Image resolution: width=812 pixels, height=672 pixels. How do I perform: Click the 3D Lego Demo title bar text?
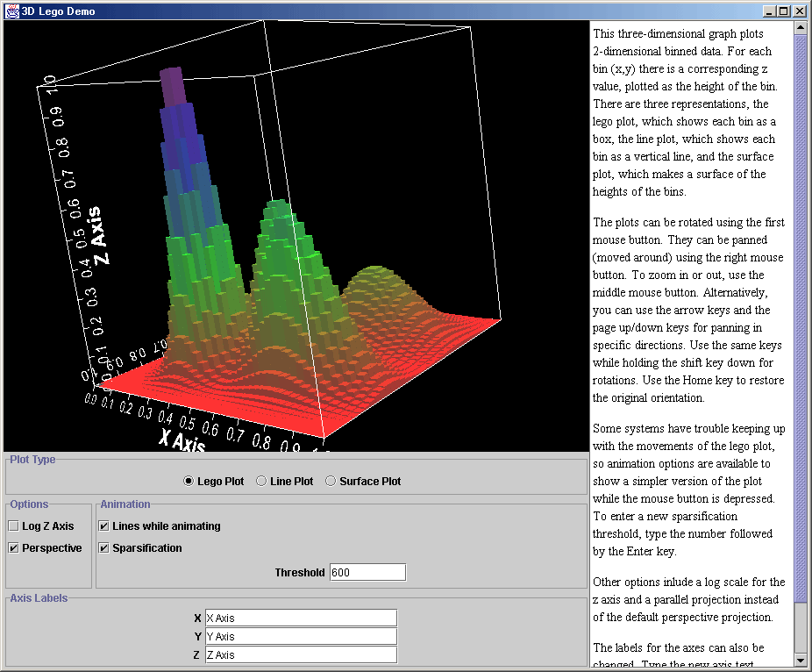tap(58, 11)
